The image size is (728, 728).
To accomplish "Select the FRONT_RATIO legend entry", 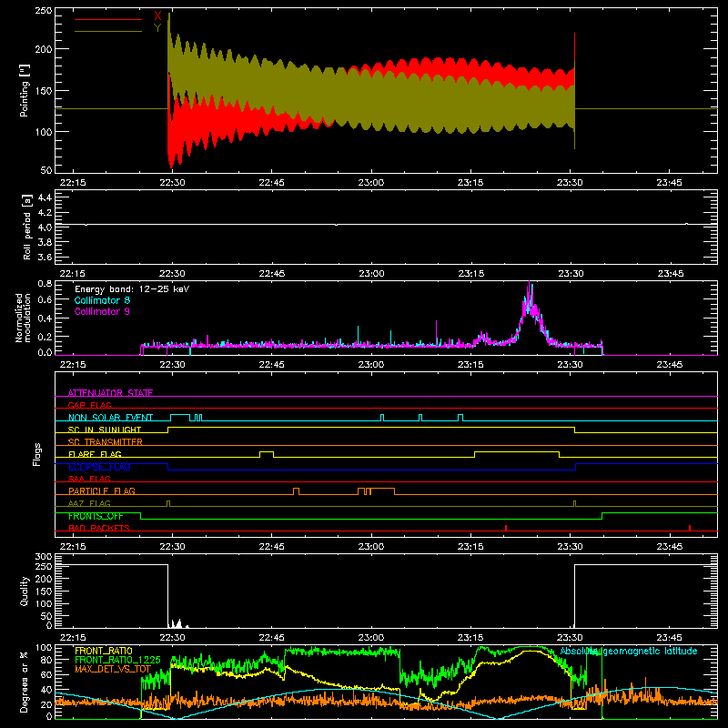I will tap(104, 651).
